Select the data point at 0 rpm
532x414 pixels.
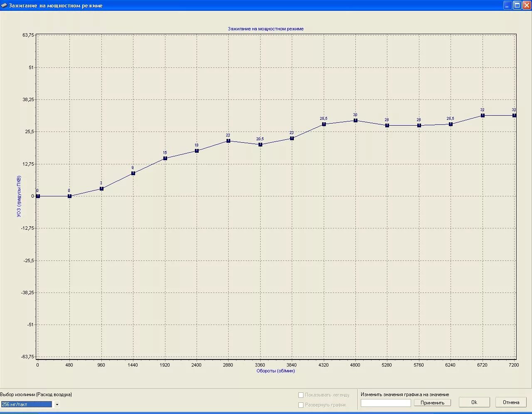point(38,196)
